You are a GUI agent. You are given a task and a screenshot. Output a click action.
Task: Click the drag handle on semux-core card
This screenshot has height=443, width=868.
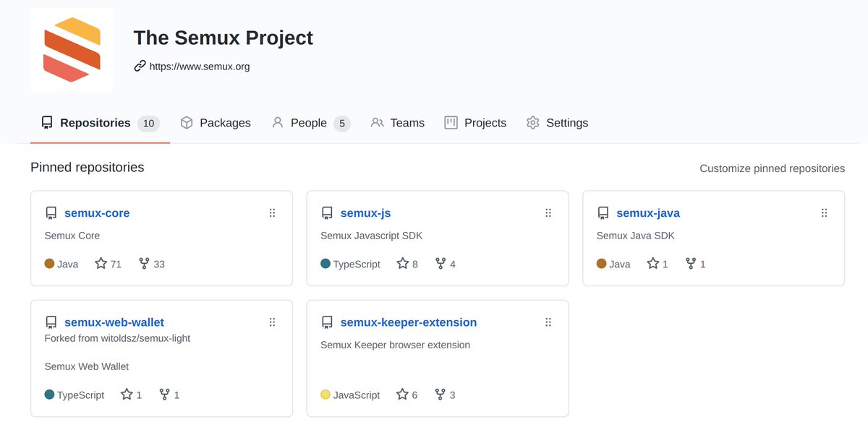coord(272,213)
